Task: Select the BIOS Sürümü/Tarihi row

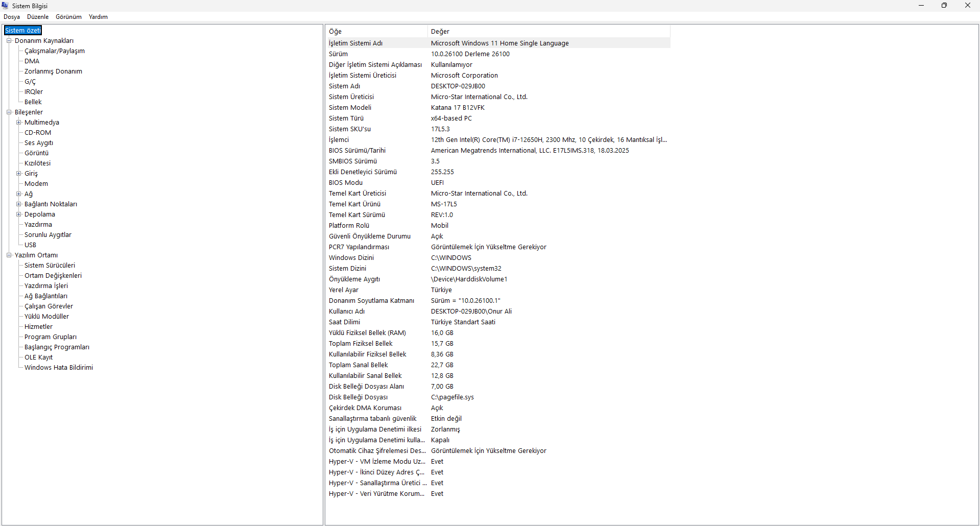Action: 498,150
